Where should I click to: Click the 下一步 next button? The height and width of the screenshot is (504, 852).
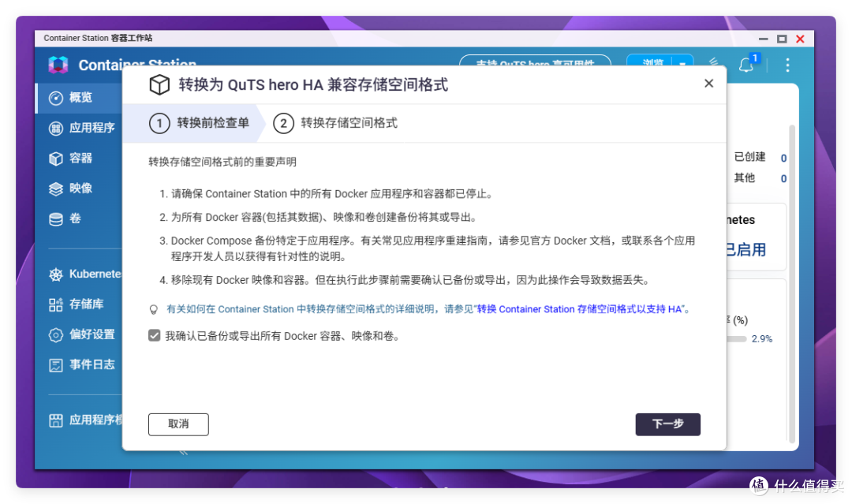pyautogui.click(x=668, y=424)
